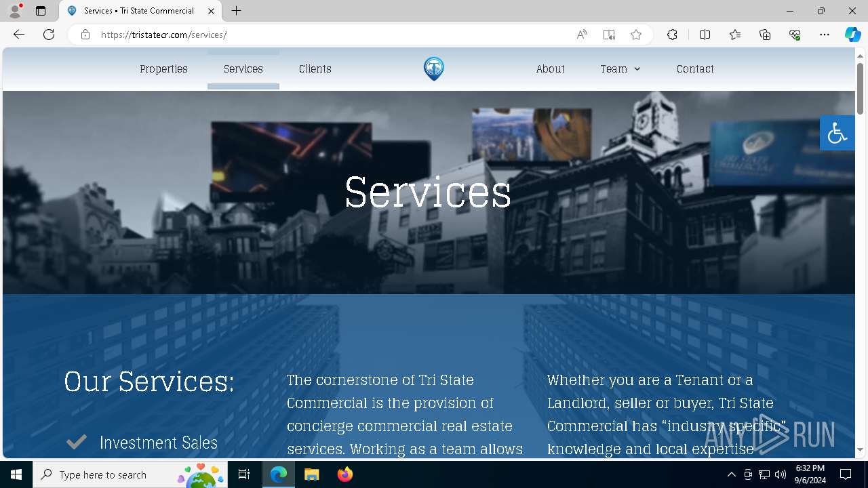Open the Windows notification center
868x488 pixels.
tap(846, 474)
